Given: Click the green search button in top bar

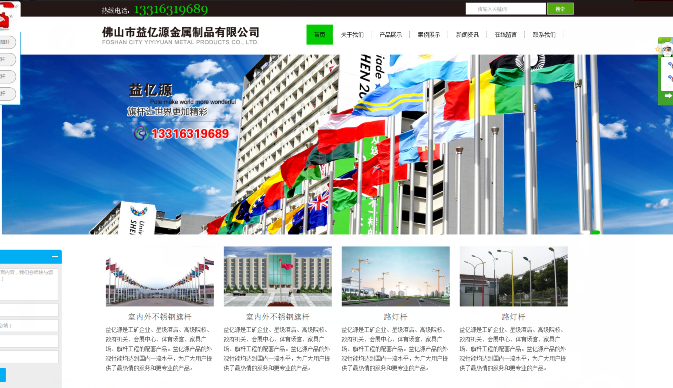Looking at the screenshot, I should [x=560, y=9].
